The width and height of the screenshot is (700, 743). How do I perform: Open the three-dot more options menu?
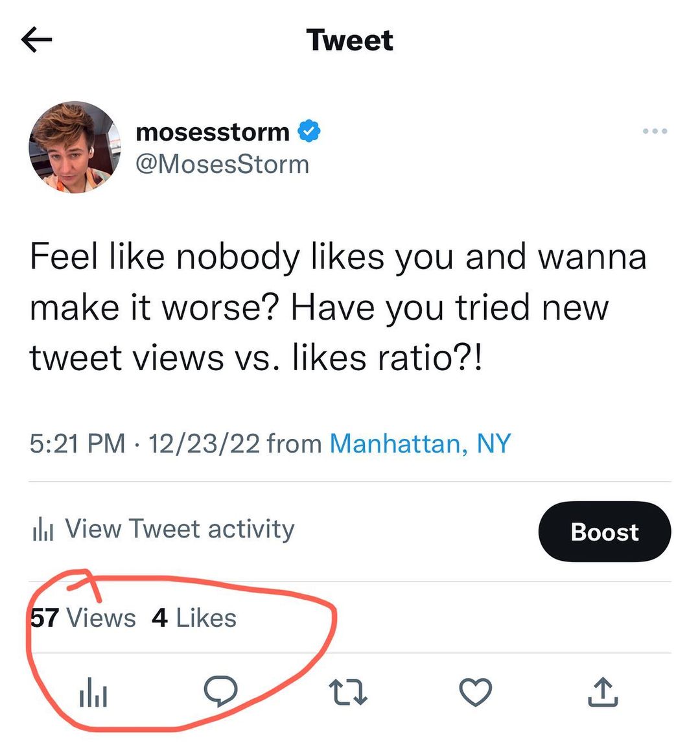click(x=655, y=132)
